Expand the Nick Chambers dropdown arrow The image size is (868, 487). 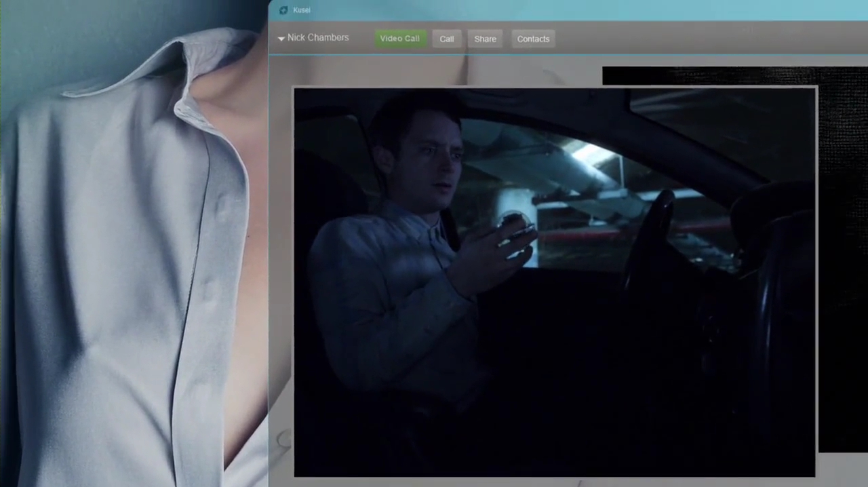pos(281,39)
